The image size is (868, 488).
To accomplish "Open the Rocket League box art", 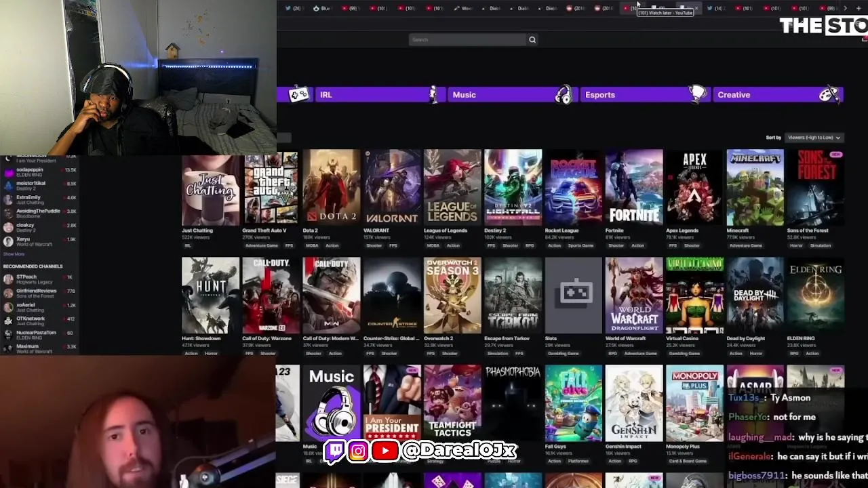I will click(574, 188).
